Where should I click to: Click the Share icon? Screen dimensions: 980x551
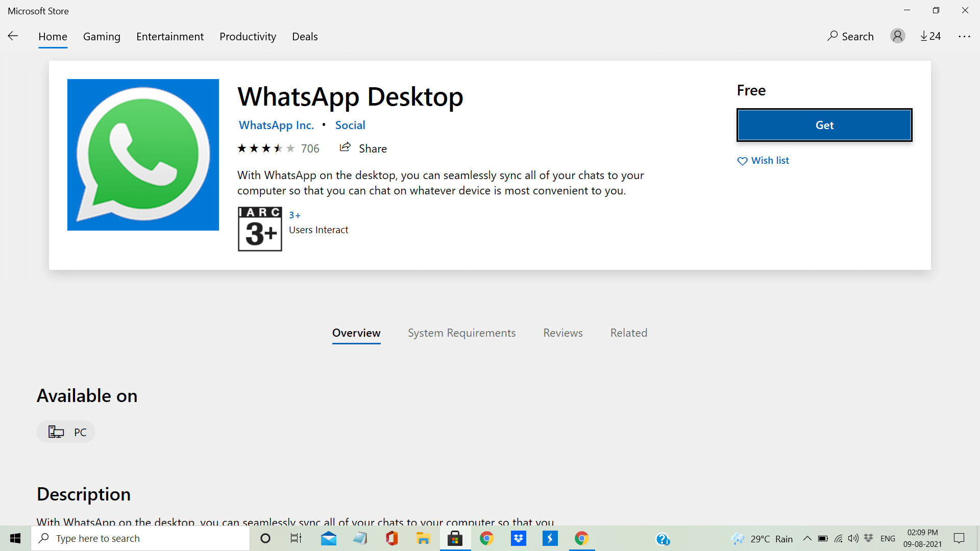point(346,147)
